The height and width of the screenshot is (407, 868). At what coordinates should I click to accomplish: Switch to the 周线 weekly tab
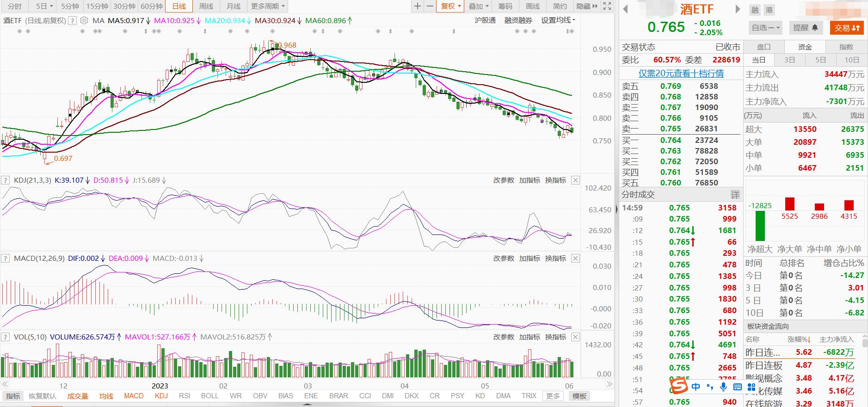pyautogui.click(x=206, y=6)
